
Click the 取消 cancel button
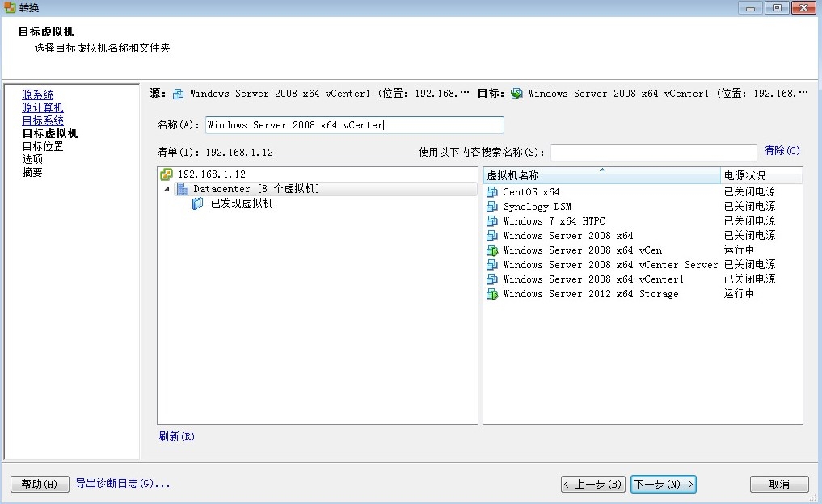point(779,484)
